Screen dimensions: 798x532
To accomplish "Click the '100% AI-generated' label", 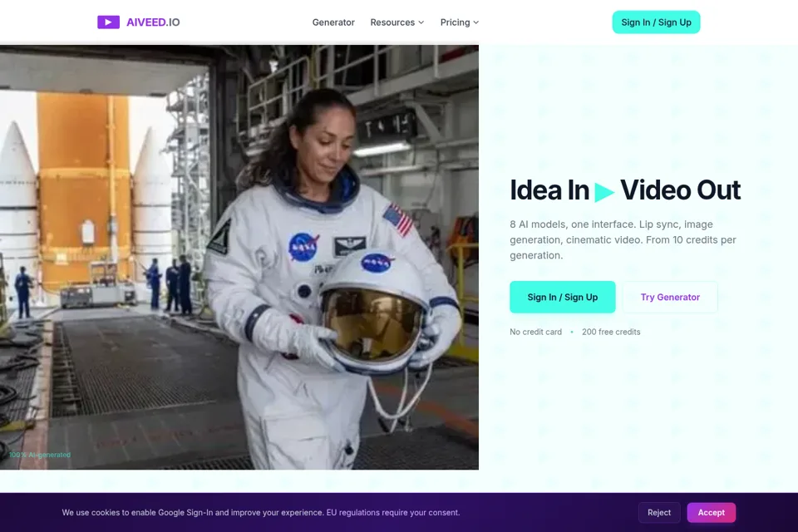I will click(40, 455).
